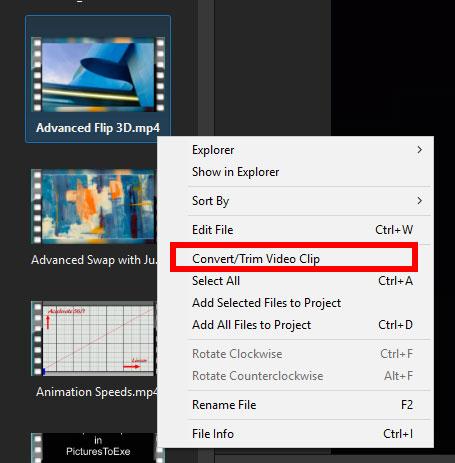Click the Advanced Flip 3D.mp4 file name
Screen dimensions: 455x463
click(98, 128)
